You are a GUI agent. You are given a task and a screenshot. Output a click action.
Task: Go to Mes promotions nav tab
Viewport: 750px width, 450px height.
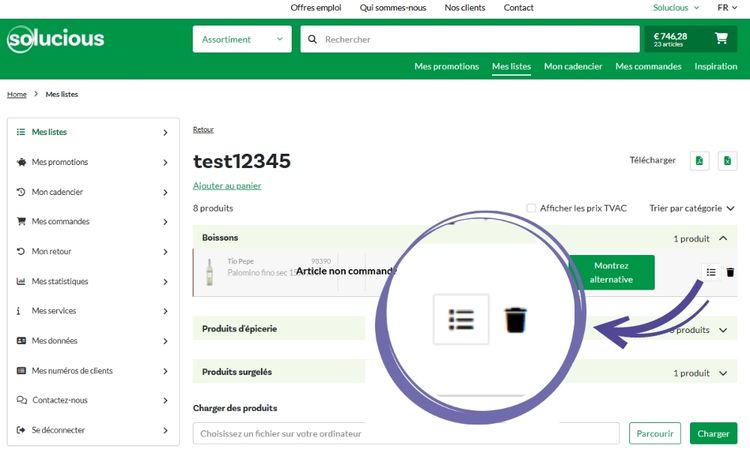pos(446,67)
